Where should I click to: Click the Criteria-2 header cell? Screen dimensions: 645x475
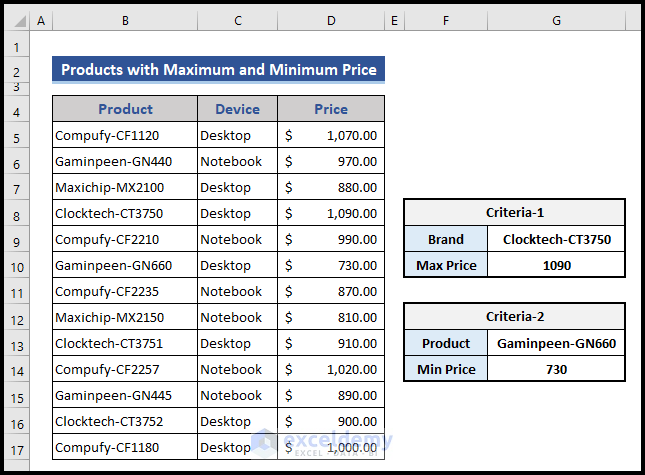pyautogui.click(x=515, y=317)
